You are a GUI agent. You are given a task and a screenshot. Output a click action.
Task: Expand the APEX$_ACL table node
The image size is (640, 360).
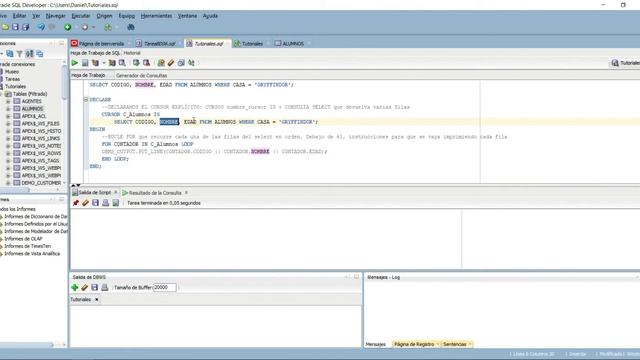[x=8, y=116]
